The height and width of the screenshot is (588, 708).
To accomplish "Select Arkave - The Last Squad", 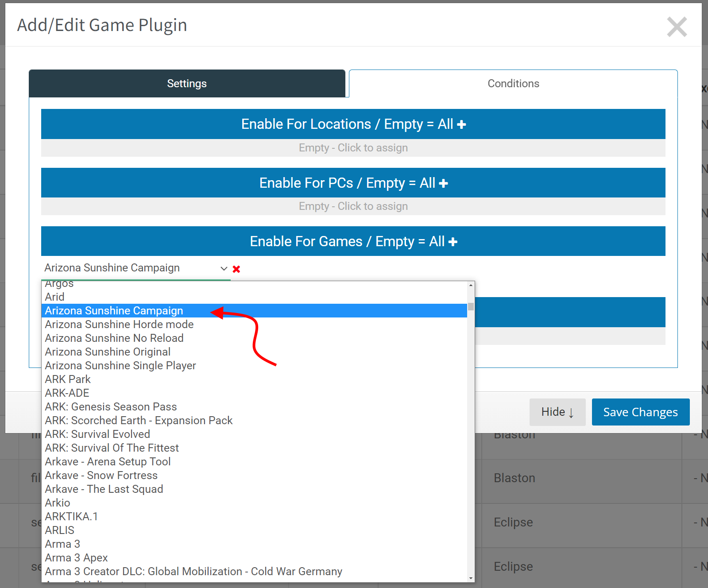I will 255,489.
